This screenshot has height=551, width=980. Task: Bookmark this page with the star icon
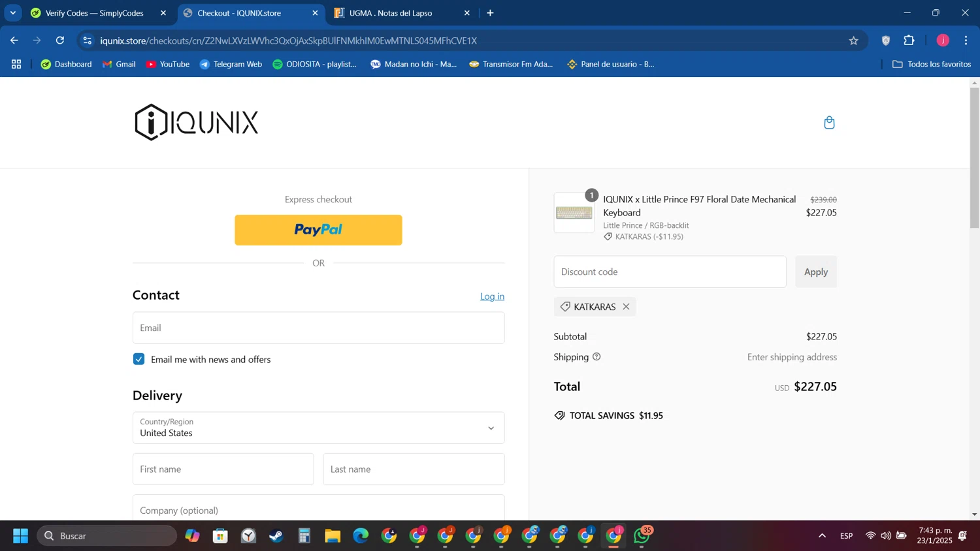click(853, 40)
